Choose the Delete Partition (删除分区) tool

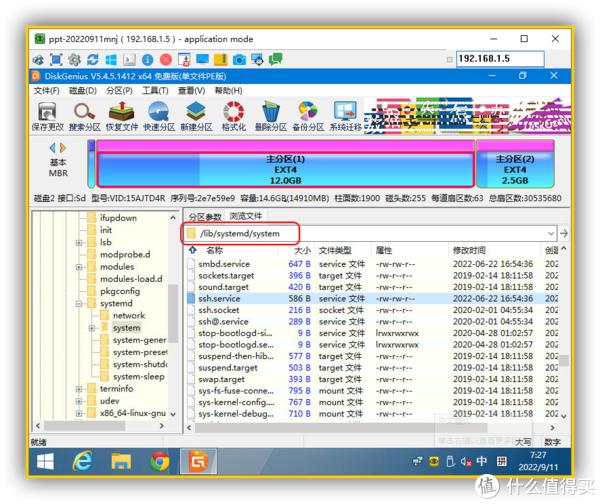[271, 116]
